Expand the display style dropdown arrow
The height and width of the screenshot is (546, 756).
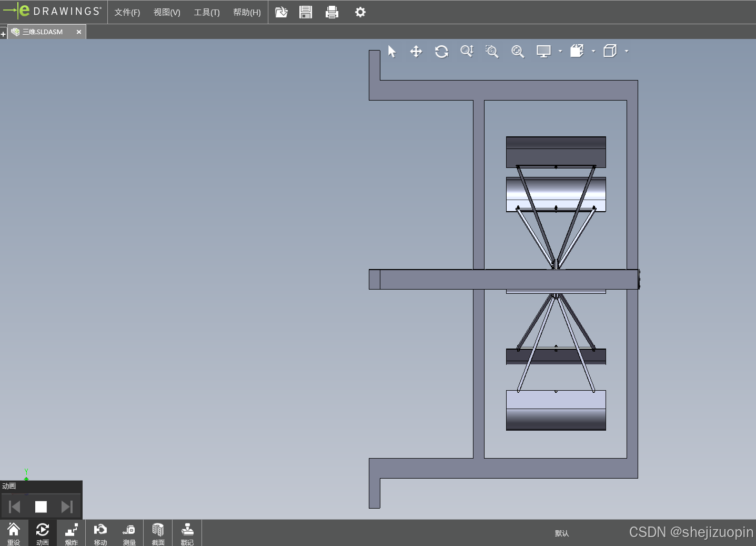click(626, 51)
